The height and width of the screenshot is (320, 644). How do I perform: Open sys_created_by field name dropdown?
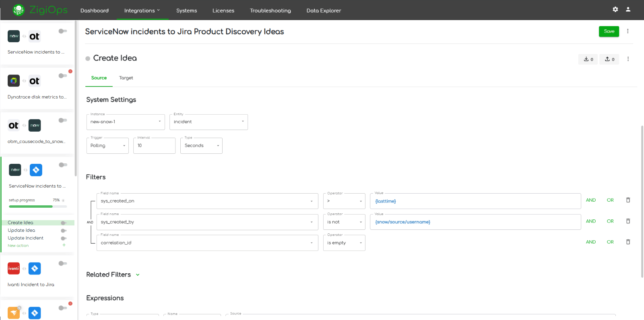[x=207, y=222]
